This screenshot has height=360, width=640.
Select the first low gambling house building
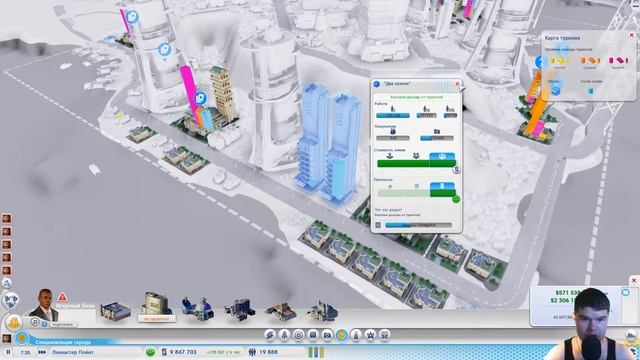(116, 311)
